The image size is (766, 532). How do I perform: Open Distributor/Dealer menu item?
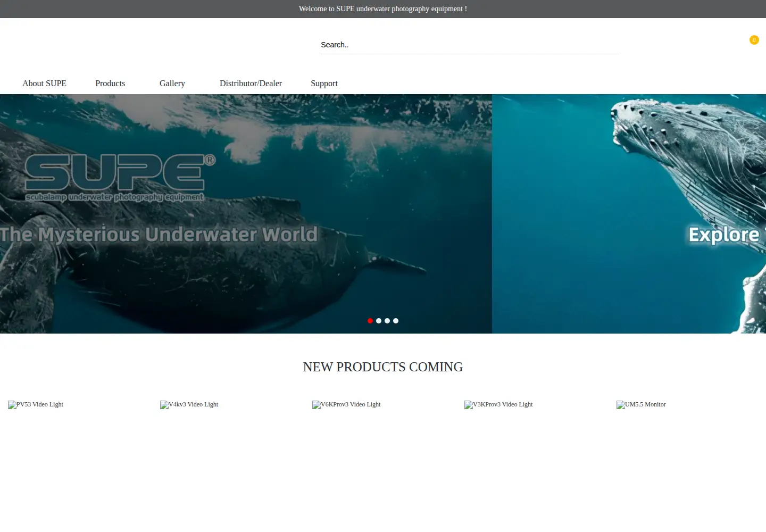pos(251,84)
